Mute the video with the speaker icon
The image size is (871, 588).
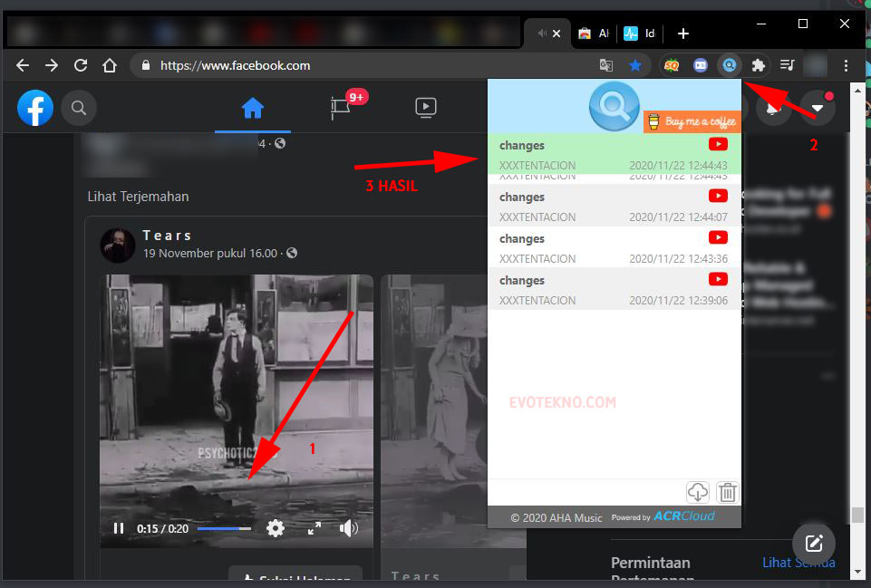348,527
